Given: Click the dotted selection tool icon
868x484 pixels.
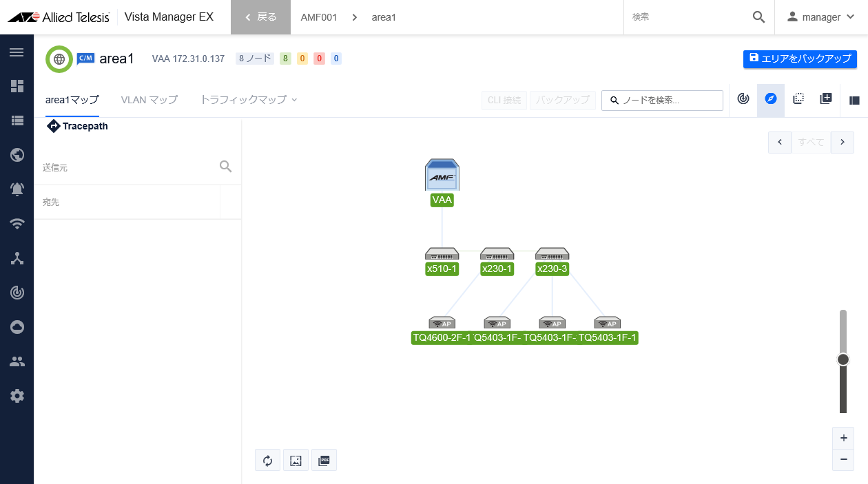Looking at the screenshot, I should (798, 99).
